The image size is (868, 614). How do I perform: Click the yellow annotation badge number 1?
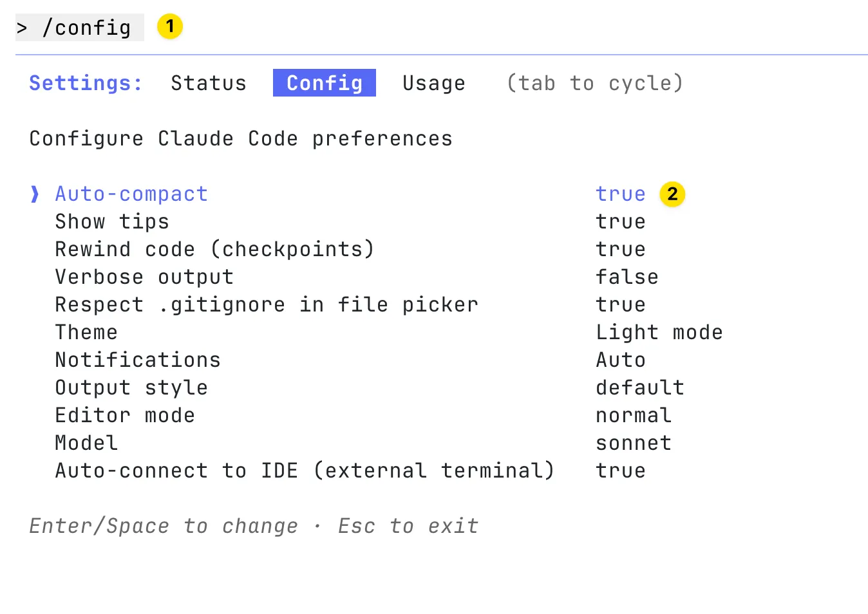click(x=170, y=26)
